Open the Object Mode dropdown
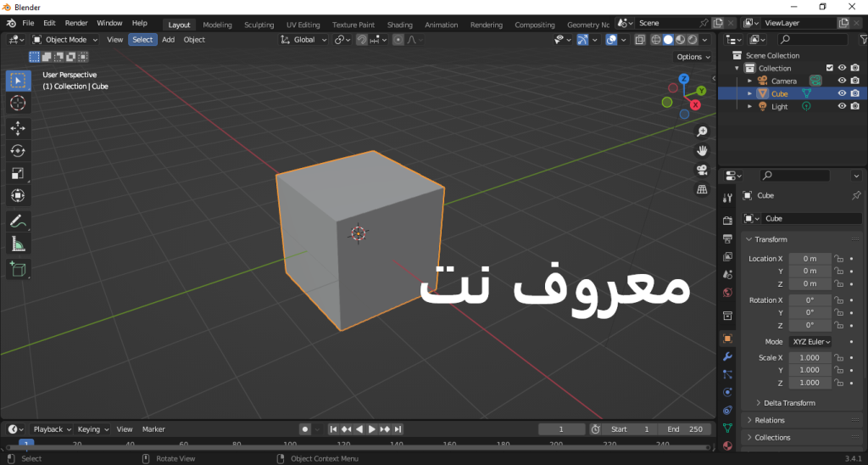Viewport: 868px width, 465px height. pos(64,40)
